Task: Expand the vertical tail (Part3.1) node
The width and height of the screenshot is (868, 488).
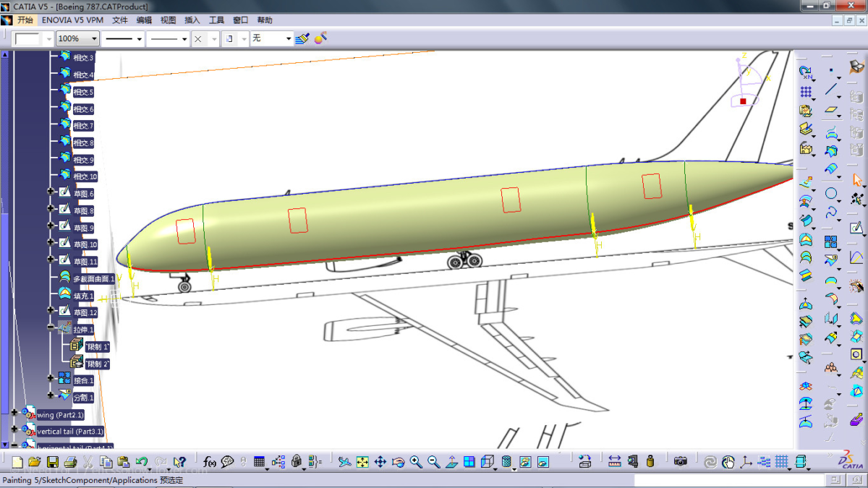Action: coord(14,429)
